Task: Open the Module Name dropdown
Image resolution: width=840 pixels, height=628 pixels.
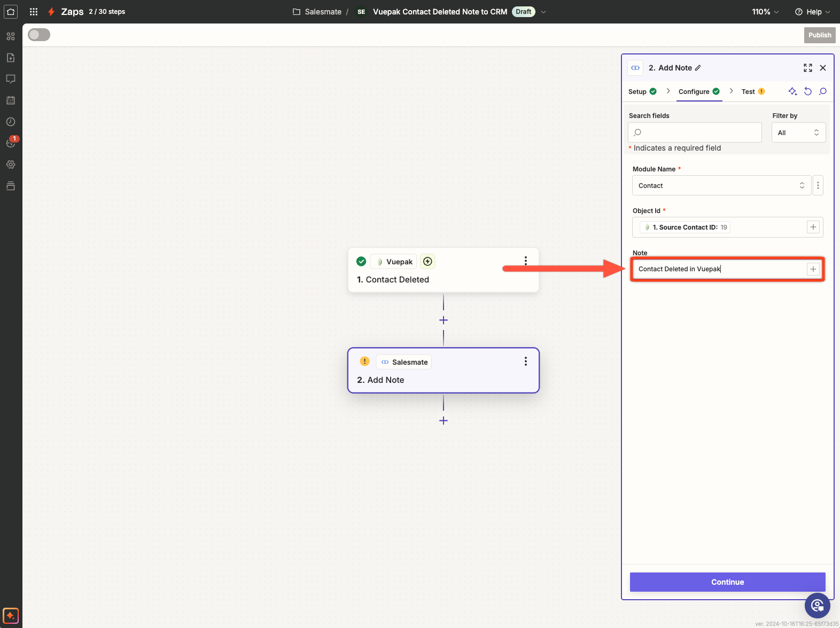Action: point(721,186)
